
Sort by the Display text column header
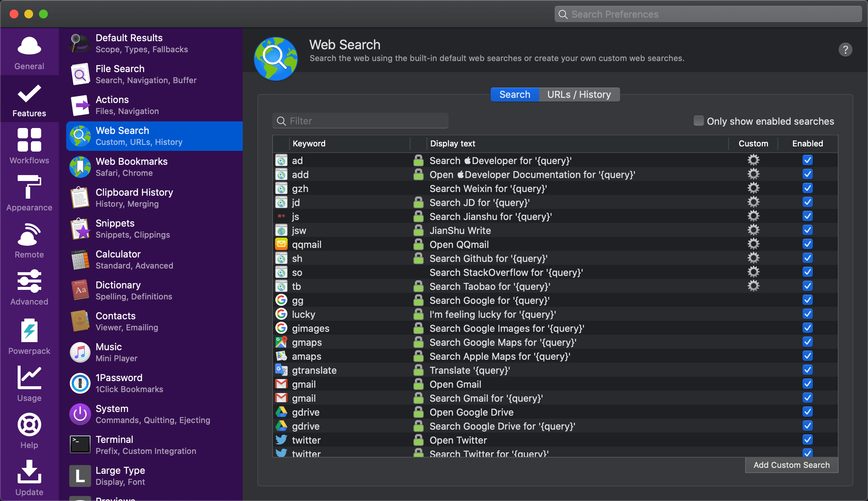(577, 143)
